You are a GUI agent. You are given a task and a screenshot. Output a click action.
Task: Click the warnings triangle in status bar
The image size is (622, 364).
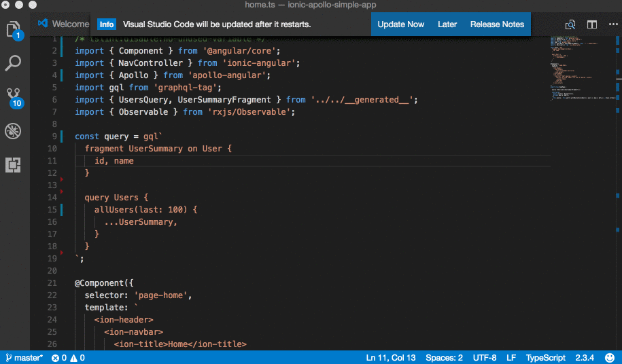(x=74, y=358)
